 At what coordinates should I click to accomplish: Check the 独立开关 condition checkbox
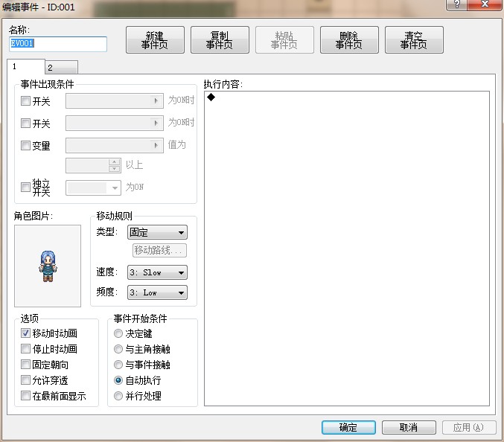[x=25, y=187]
